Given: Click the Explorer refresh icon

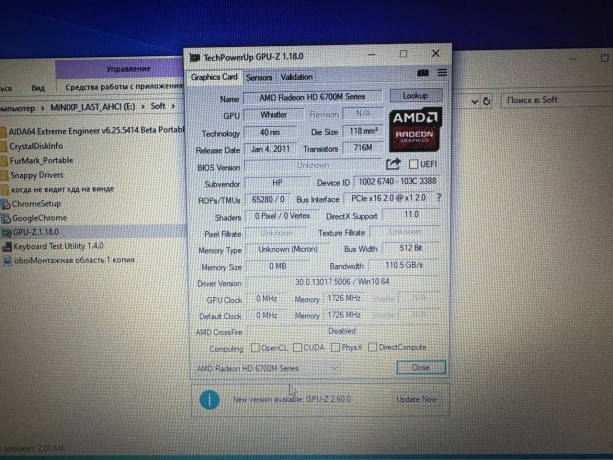Looking at the screenshot, I should click(487, 101).
